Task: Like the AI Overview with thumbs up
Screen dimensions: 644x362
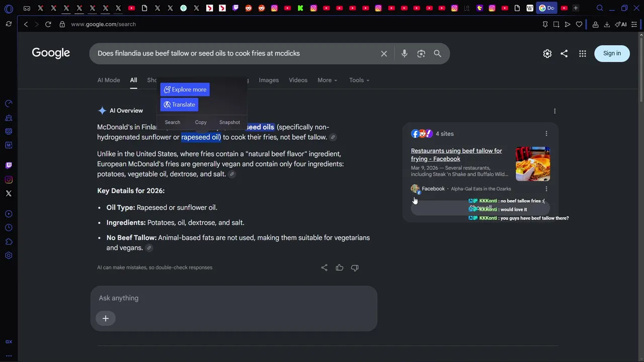Action: [x=340, y=267]
